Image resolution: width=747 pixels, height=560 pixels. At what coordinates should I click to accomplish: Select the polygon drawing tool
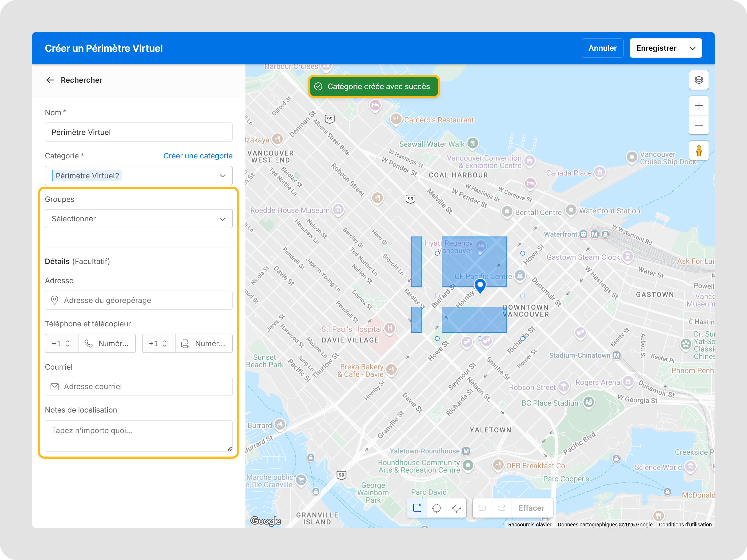click(456, 508)
